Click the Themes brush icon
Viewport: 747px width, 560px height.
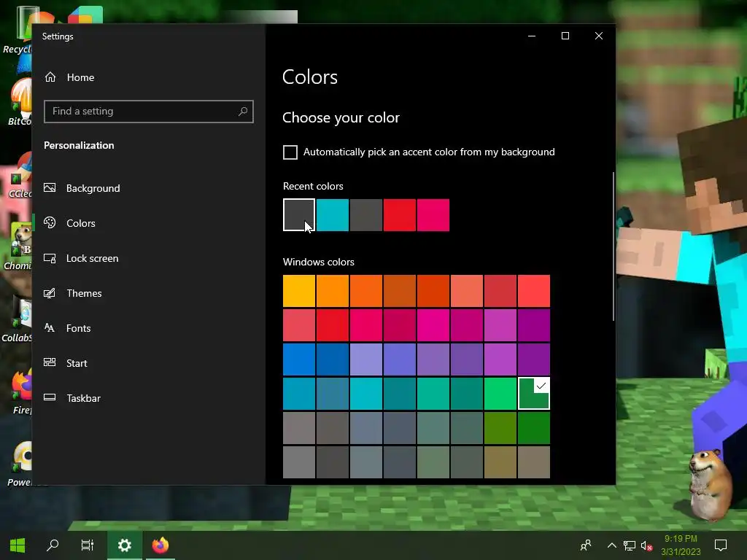click(50, 293)
